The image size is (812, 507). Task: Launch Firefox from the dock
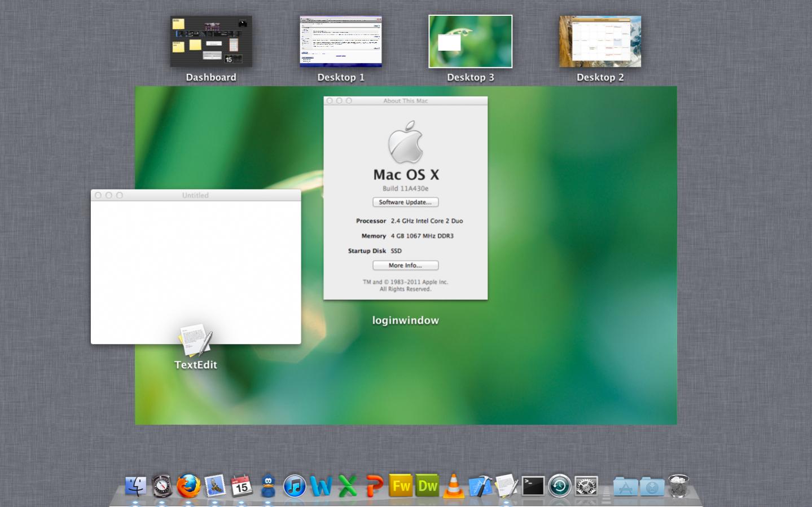coord(188,486)
